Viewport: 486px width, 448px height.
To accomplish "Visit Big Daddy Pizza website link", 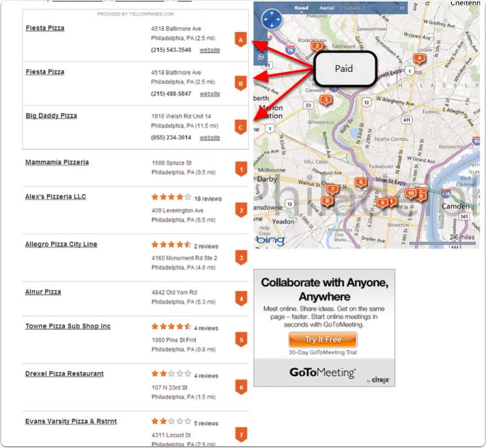I will pyautogui.click(x=210, y=137).
